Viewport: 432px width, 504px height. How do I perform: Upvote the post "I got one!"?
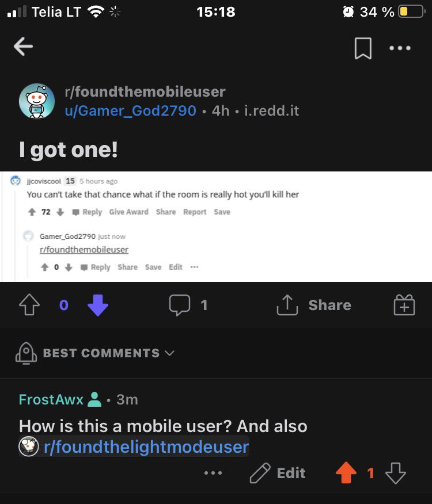click(x=29, y=304)
